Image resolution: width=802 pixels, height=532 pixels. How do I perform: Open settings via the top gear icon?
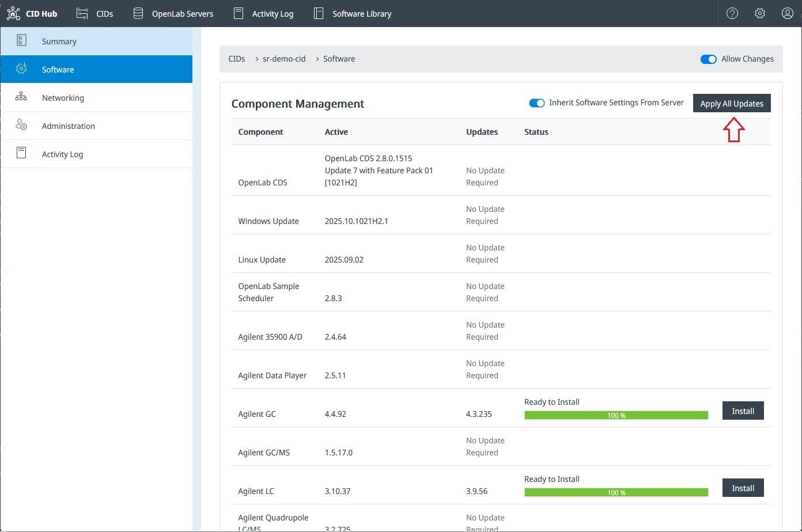(x=760, y=13)
